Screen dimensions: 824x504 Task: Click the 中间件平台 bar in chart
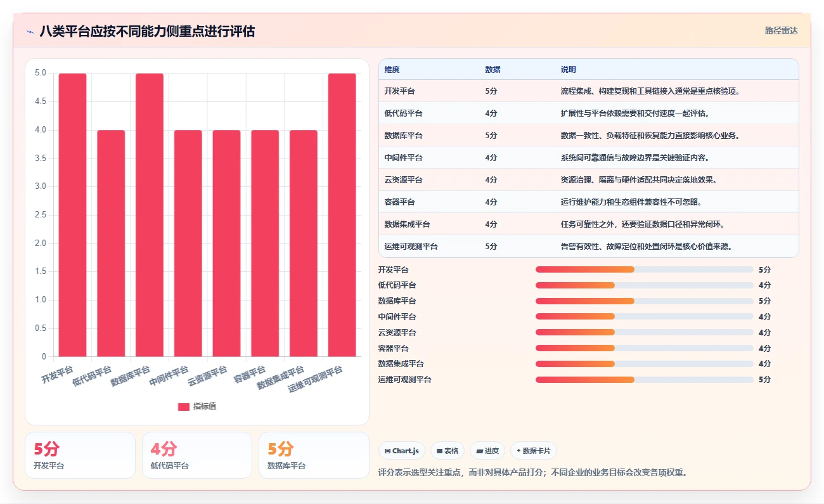point(188,243)
